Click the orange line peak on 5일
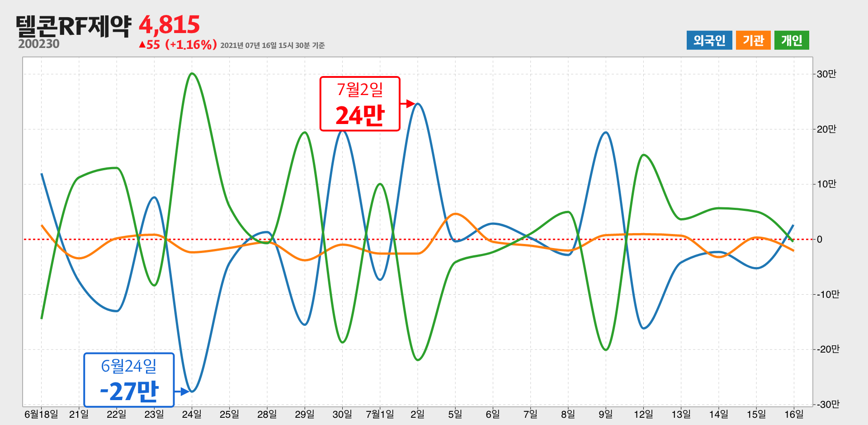Viewport: 868px width, 425px height. pyautogui.click(x=455, y=214)
